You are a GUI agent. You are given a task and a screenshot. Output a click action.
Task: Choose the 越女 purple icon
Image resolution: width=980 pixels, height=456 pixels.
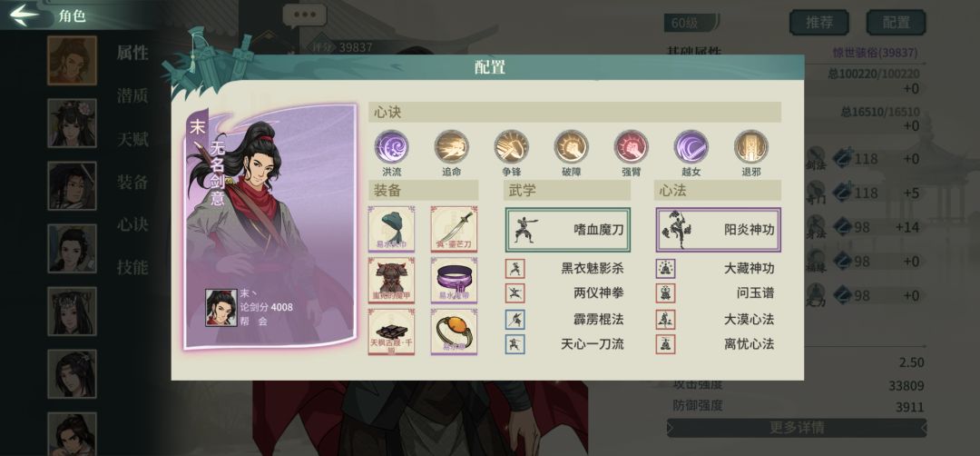(x=691, y=147)
